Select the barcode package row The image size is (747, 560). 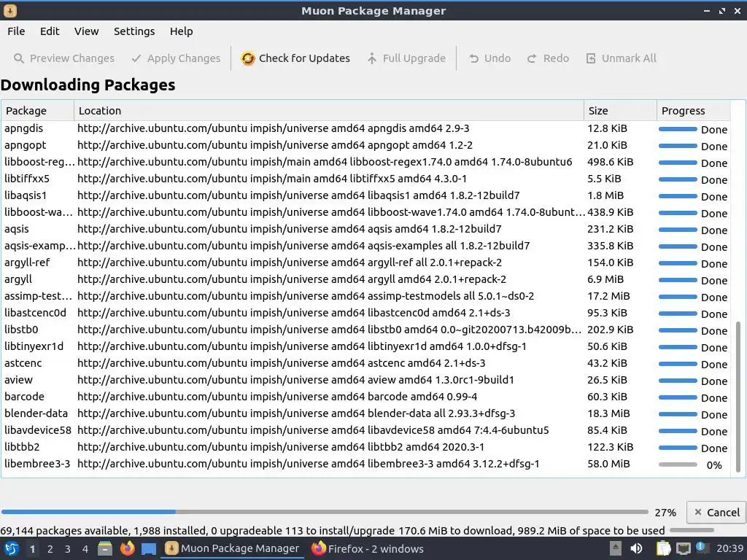pos(365,397)
